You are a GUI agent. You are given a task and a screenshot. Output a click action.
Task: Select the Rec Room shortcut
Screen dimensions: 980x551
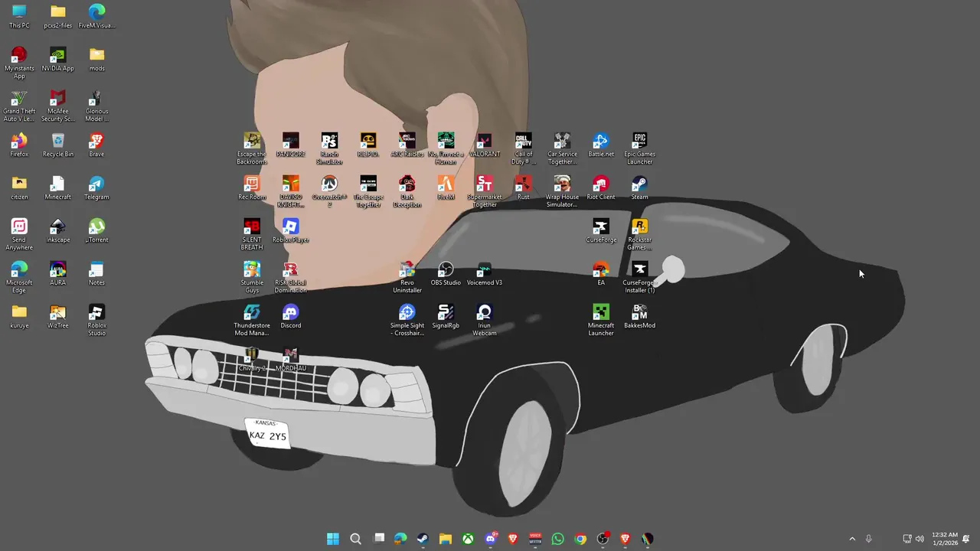252,187
